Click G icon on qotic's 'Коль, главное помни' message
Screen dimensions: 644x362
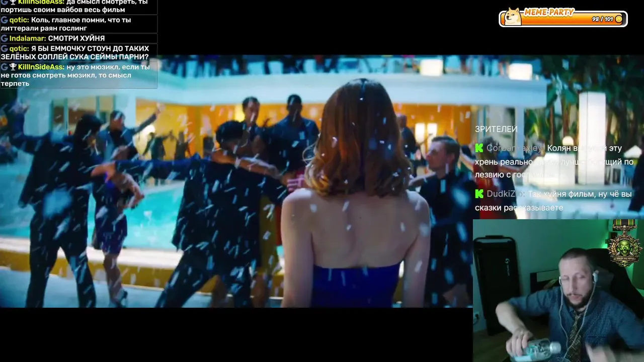click(x=4, y=20)
